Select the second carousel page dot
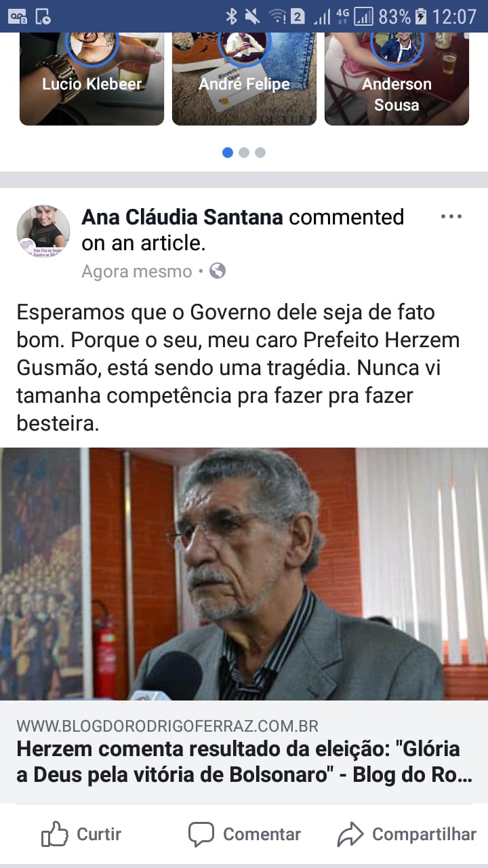This screenshot has width=488, height=868. (x=244, y=153)
